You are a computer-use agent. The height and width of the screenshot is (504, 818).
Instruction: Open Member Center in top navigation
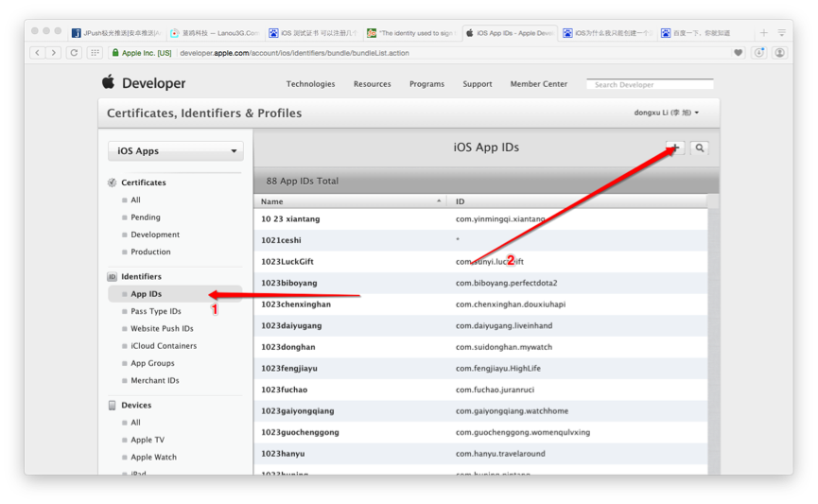click(539, 84)
